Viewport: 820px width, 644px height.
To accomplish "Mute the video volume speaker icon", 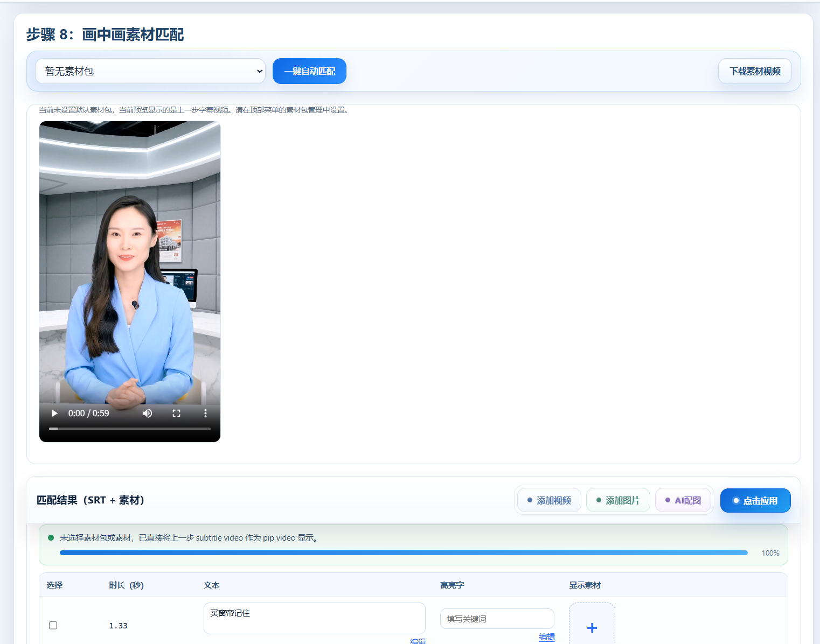I will [147, 414].
